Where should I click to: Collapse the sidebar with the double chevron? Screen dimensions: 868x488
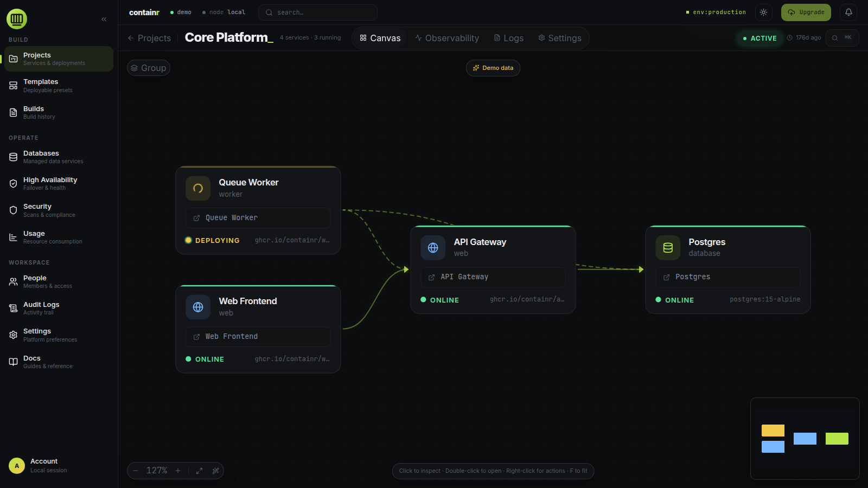pyautogui.click(x=104, y=19)
